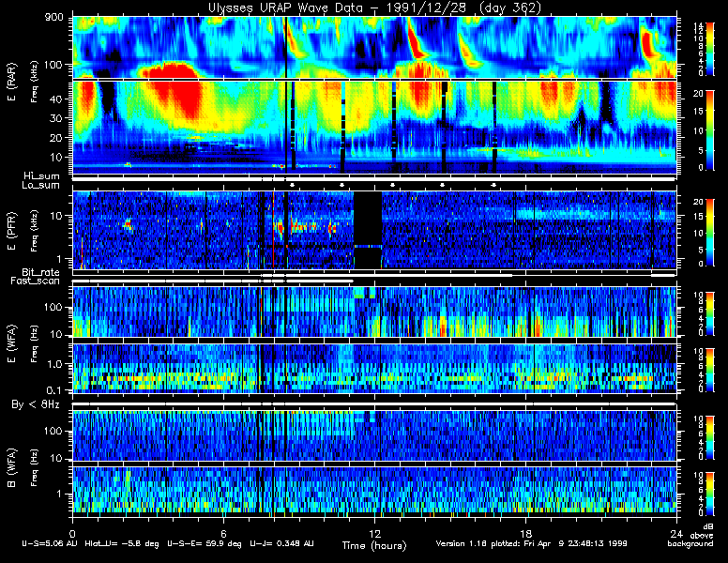Click the 0-20 color bar beside the PFR panel
The image size is (728, 563).
(710, 233)
